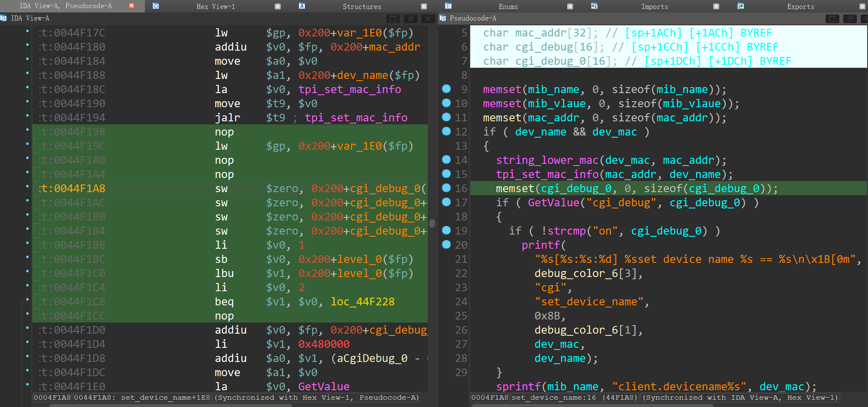Close the Imports tab
The height and width of the screenshot is (407, 868).
pyautogui.click(x=716, y=6)
